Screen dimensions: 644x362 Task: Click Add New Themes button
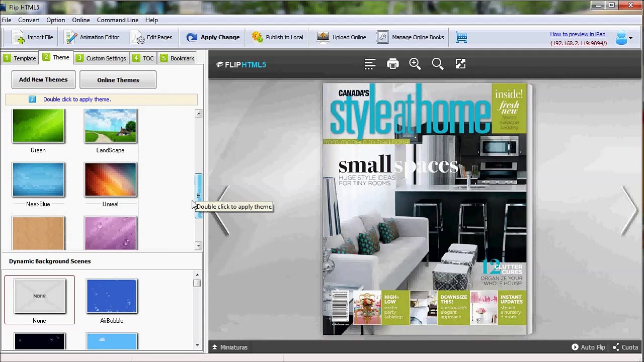[x=43, y=80]
